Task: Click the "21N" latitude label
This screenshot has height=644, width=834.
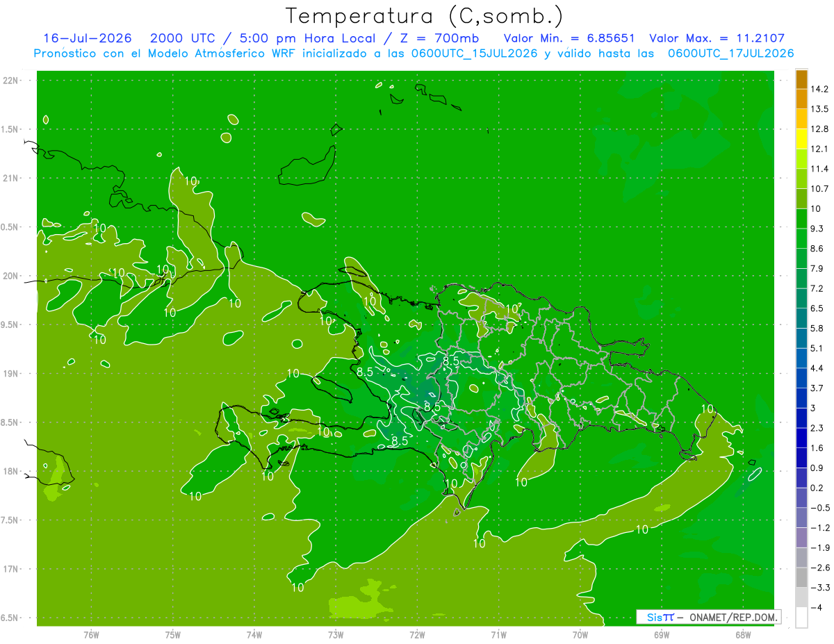Action: (10, 179)
